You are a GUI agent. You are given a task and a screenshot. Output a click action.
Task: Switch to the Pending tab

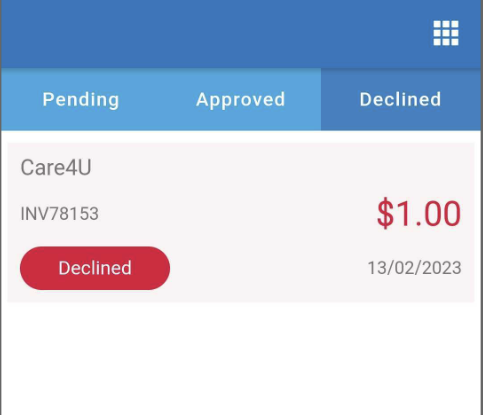(x=81, y=99)
